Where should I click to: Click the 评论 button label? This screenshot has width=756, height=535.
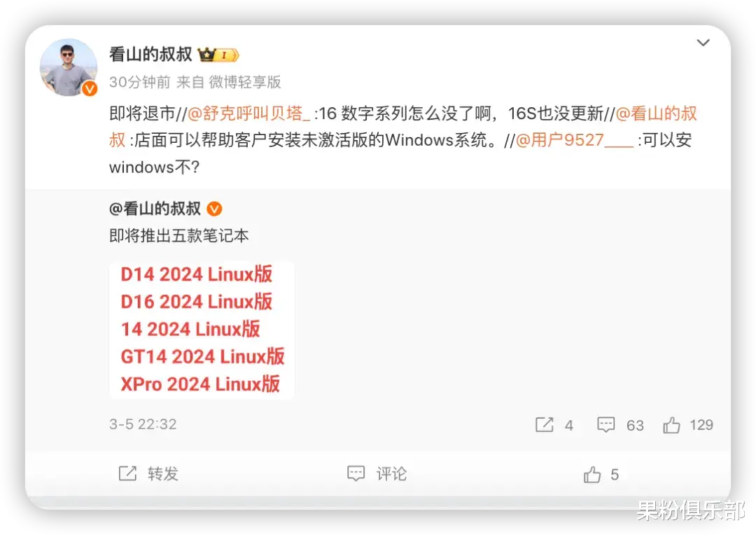pyautogui.click(x=391, y=474)
